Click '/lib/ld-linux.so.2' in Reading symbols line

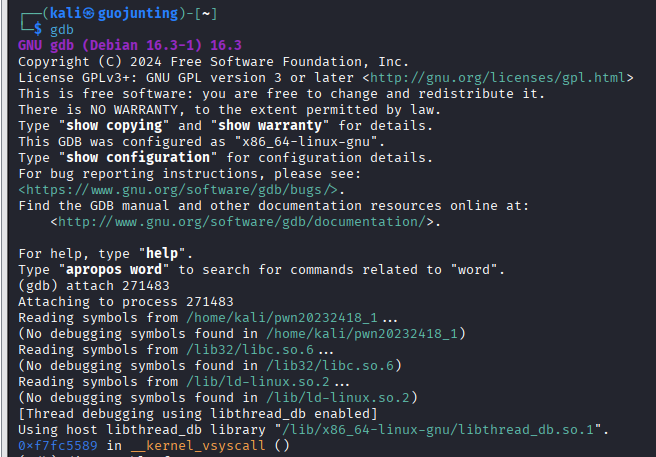(258, 382)
